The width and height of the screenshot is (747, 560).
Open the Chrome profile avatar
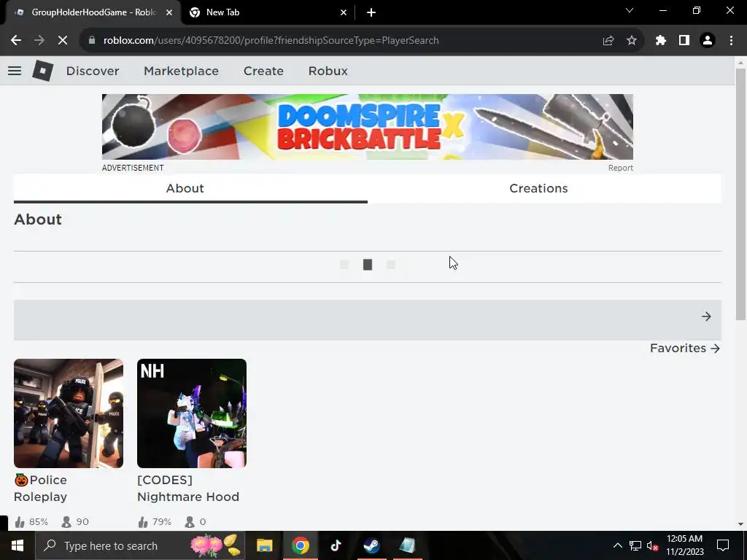pos(708,41)
